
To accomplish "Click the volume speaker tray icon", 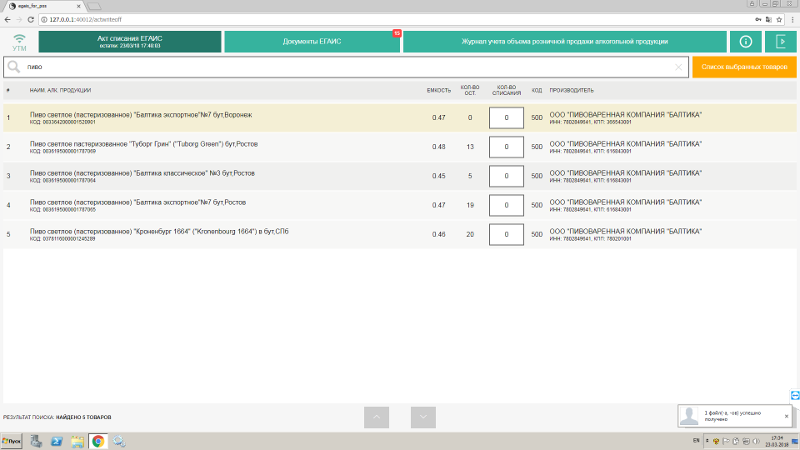I will coord(756,441).
